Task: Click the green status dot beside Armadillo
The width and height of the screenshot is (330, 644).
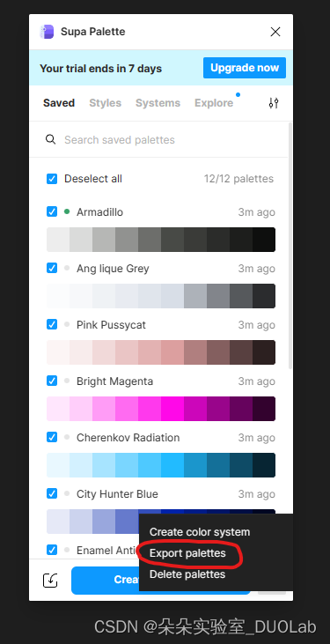Action: [67, 212]
